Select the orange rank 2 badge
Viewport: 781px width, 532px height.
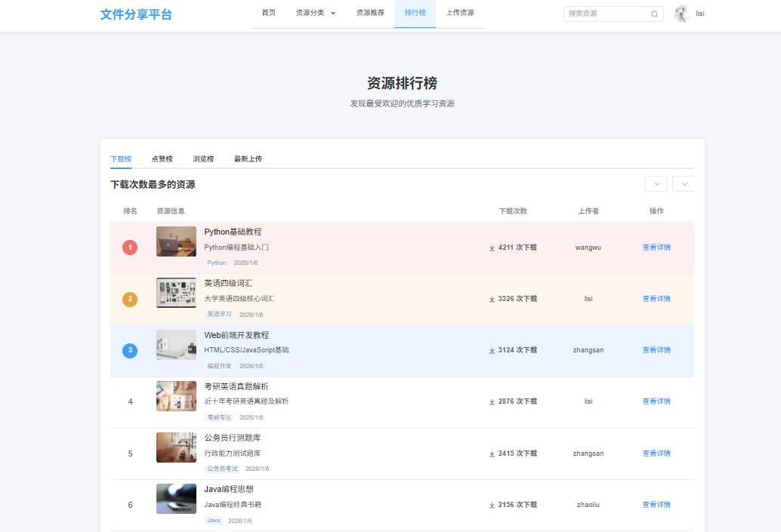tap(129, 298)
